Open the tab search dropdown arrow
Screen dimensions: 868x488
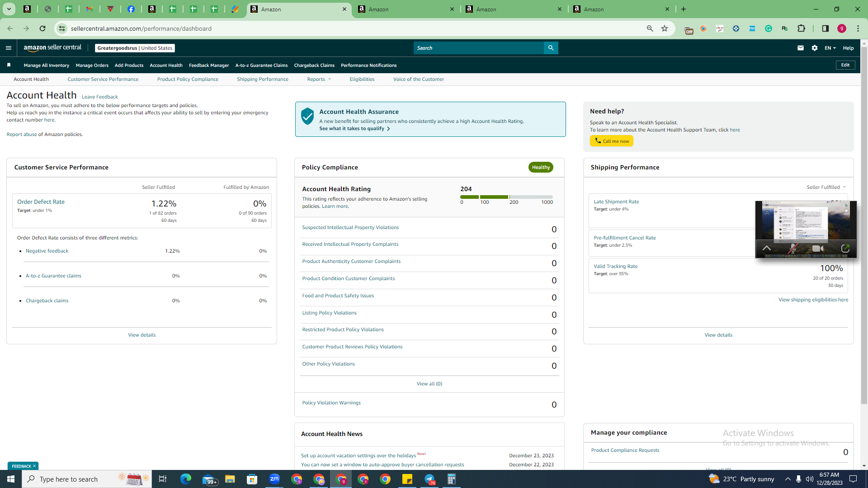(9, 9)
